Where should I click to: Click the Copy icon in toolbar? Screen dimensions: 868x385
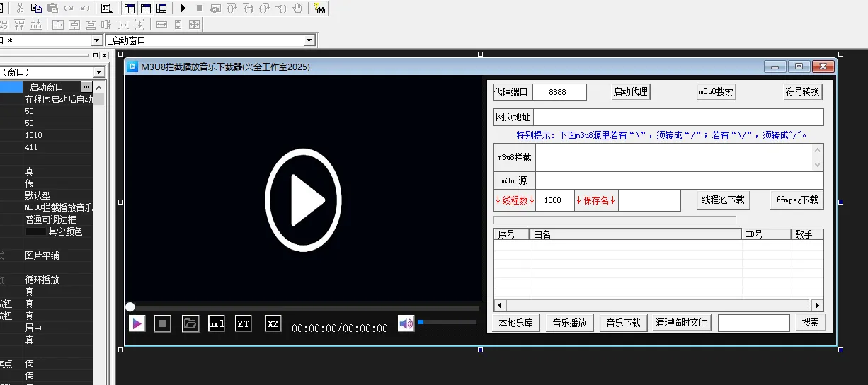[35, 8]
